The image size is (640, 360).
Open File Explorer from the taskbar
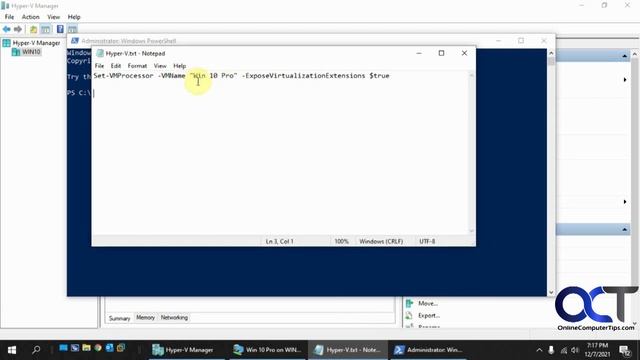86,348
